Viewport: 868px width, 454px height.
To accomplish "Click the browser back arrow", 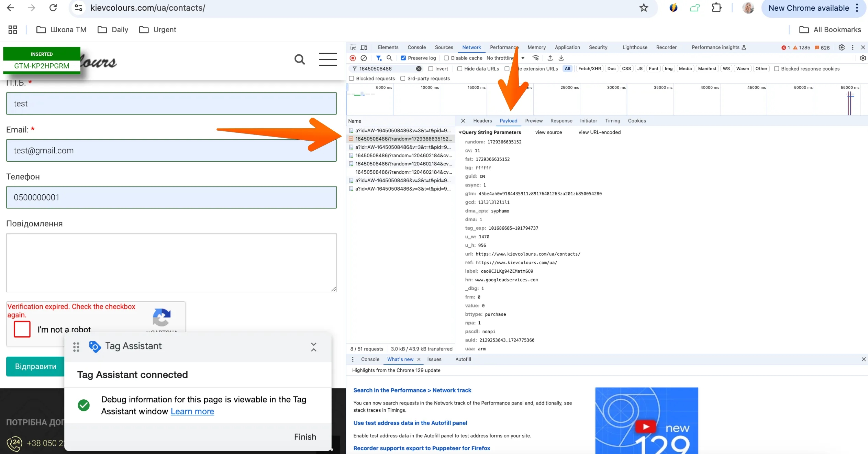I will pyautogui.click(x=10, y=8).
